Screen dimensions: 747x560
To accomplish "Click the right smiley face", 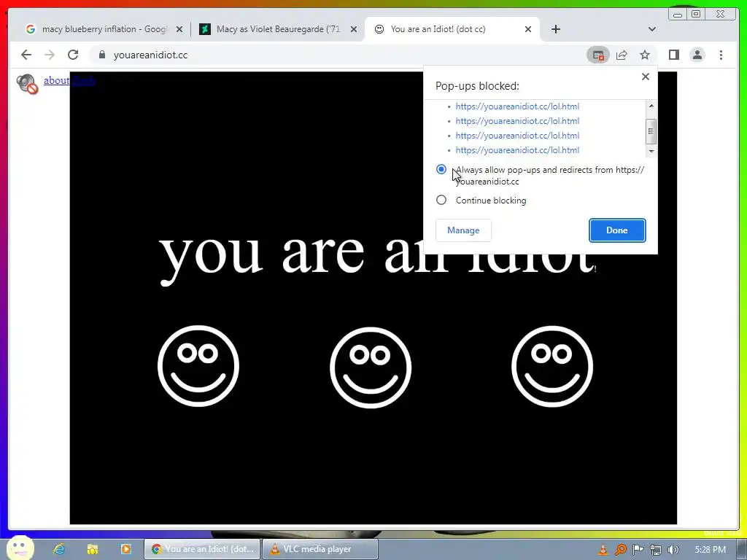I will click(552, 366).
